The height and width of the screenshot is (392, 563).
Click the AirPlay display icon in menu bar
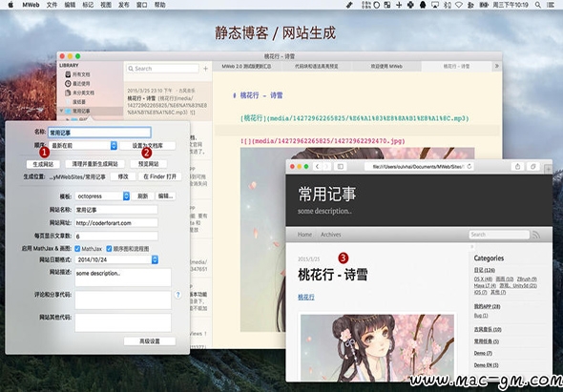[x=435, y=5]
